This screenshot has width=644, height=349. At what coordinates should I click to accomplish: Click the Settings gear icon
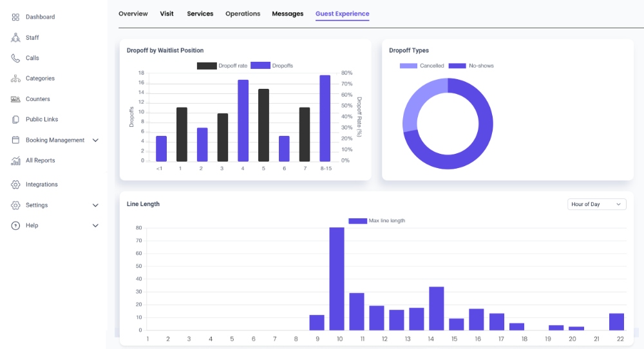coord(15,205)
